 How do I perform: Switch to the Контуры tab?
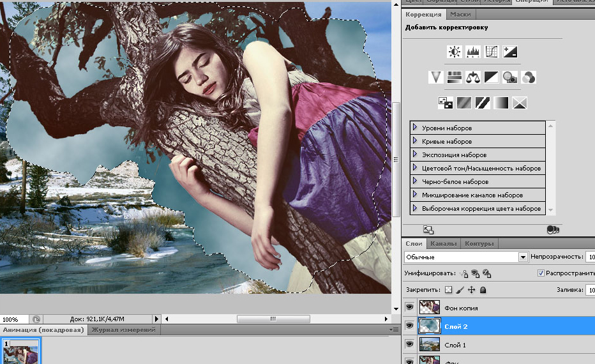click(x=479, y=244)
